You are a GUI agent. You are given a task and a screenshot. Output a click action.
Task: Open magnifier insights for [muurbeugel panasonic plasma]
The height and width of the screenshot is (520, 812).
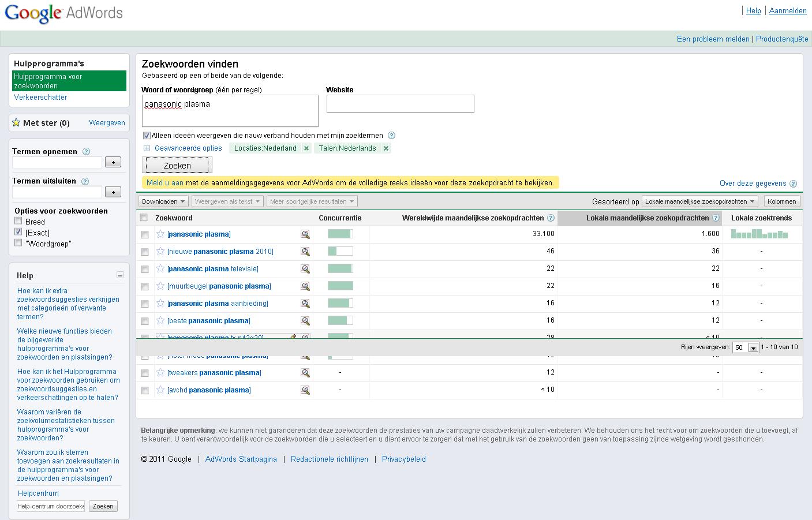pos(305,286)
